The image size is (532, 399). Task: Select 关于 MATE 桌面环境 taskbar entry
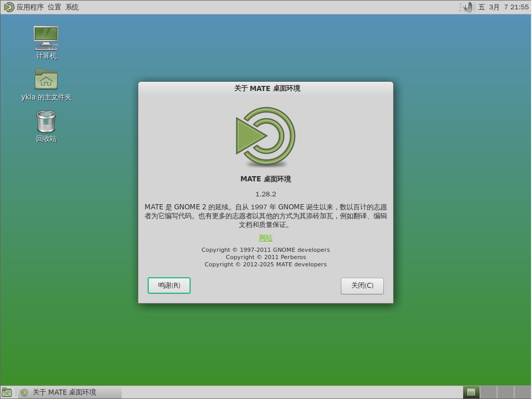point(70,393)
